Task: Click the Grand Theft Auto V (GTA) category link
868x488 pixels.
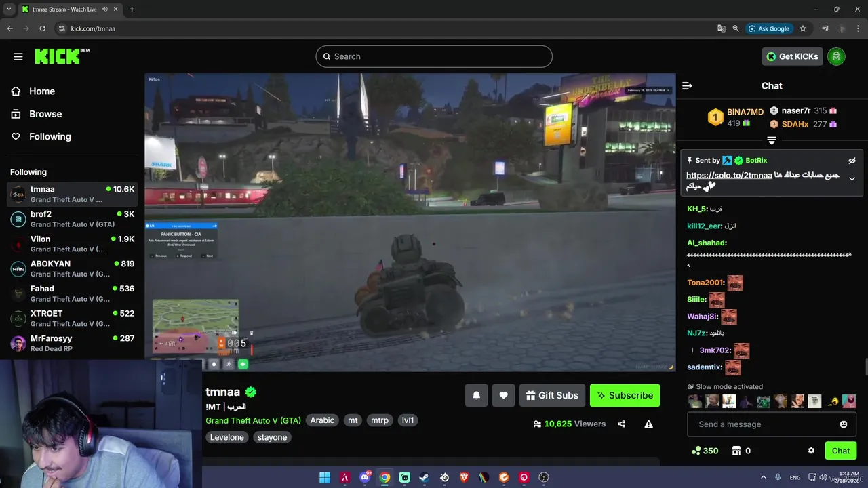Action: [253, 420]
